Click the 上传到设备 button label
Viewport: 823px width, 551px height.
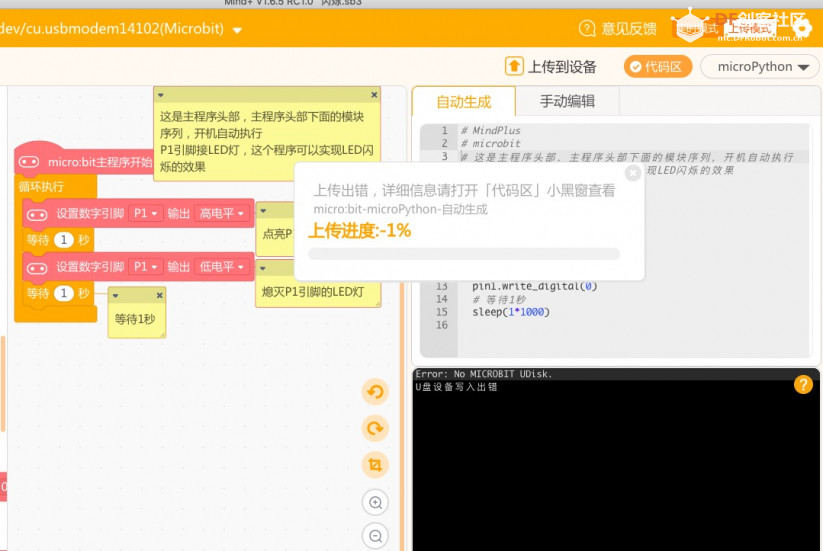tap(562, 67)
